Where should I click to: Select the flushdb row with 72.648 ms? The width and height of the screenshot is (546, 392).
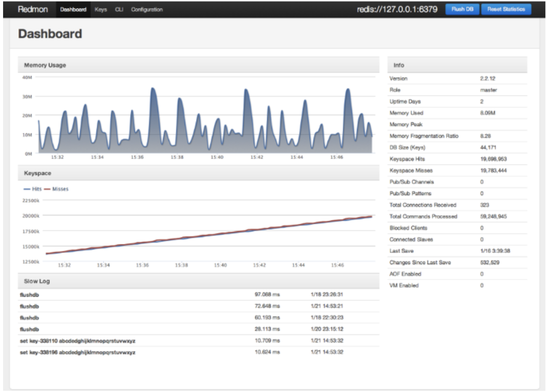coord(198,306)
